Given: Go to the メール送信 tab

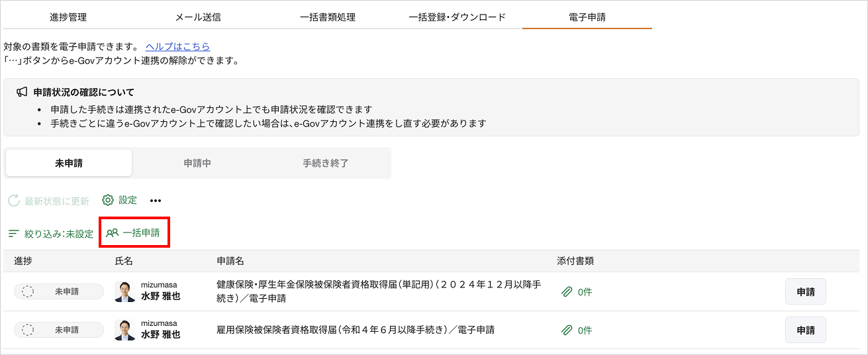Looking at the screenshot, I should click(198, 17).
